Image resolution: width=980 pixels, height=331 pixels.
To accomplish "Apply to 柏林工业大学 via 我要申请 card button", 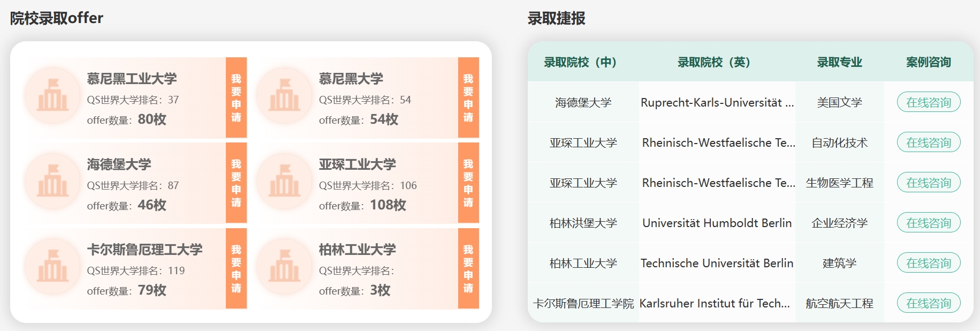I will tap(468, 268).
